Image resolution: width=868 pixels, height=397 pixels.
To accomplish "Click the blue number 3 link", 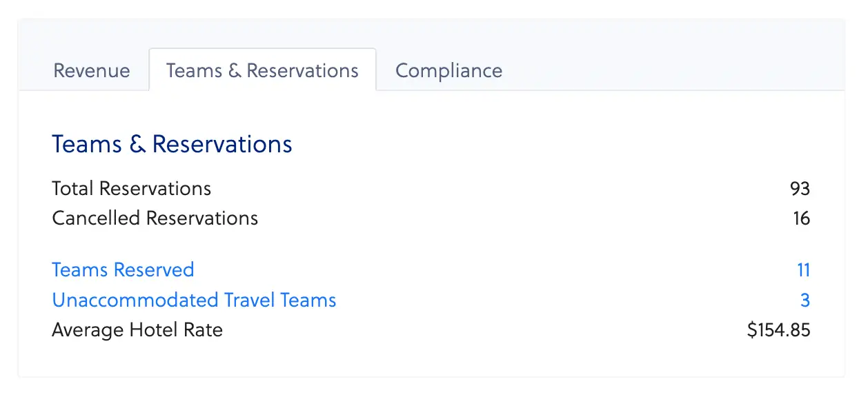I will tap(805, 301).
